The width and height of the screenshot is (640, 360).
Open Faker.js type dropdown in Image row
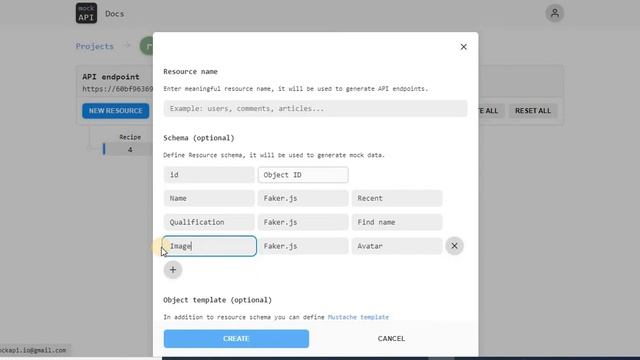point(303,246)
